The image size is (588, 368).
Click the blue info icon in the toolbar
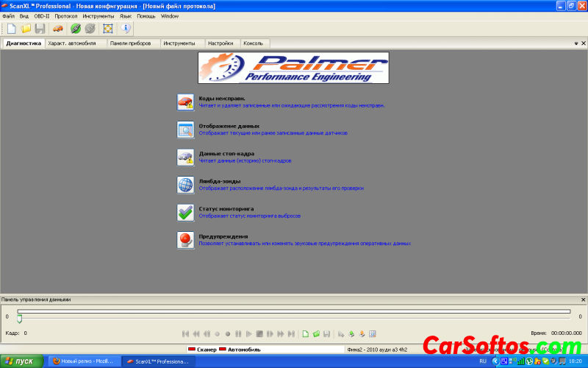pos(125,29)
